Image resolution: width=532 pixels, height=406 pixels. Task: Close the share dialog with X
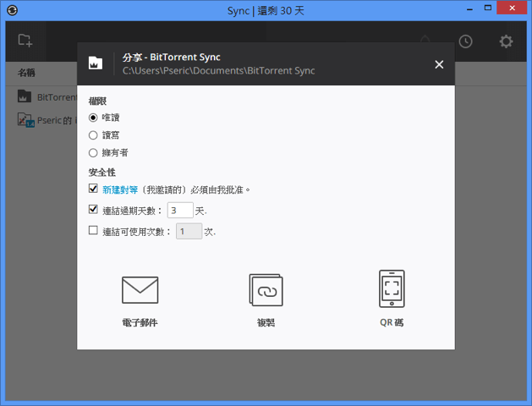point(439,64)
